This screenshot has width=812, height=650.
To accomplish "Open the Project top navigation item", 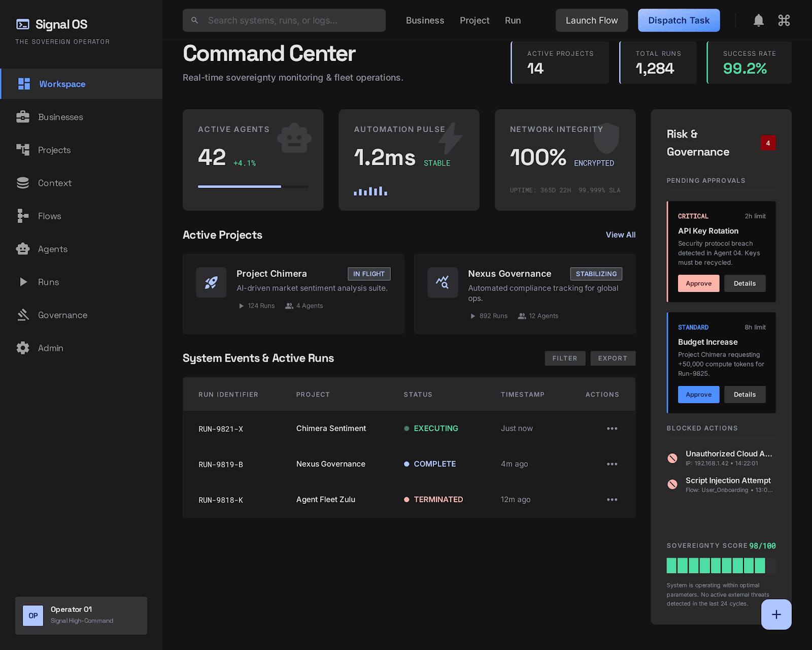I will (x=475, y=20).
